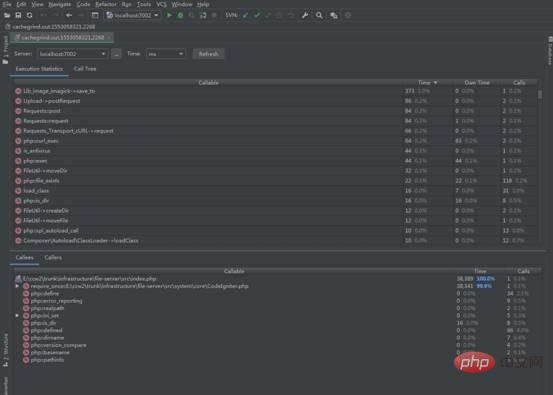This screenshot has height=395, width=553.
Task: Open the Navigate menu
Action: click(60, 4)
